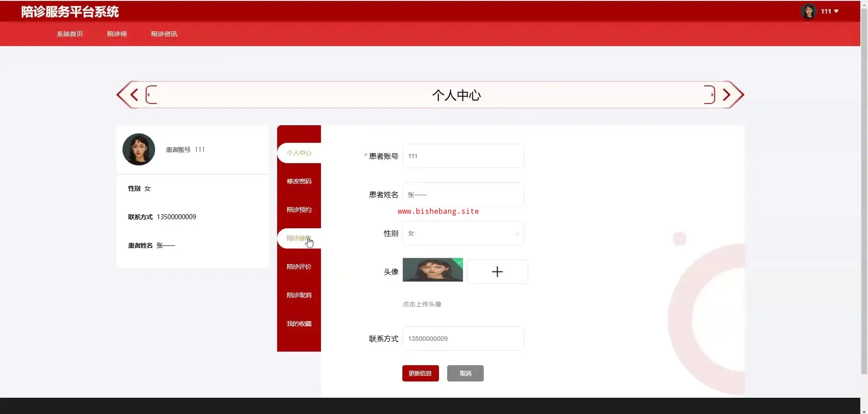Focus the 患者姓名 input field
The width and height of the screenshot is (868, 414).
(x=463, y=194)
